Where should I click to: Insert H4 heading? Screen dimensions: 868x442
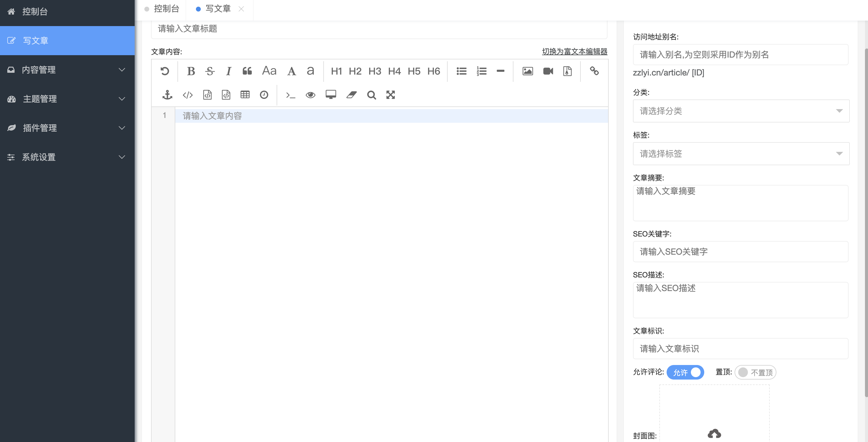click(x=394, y=71)
